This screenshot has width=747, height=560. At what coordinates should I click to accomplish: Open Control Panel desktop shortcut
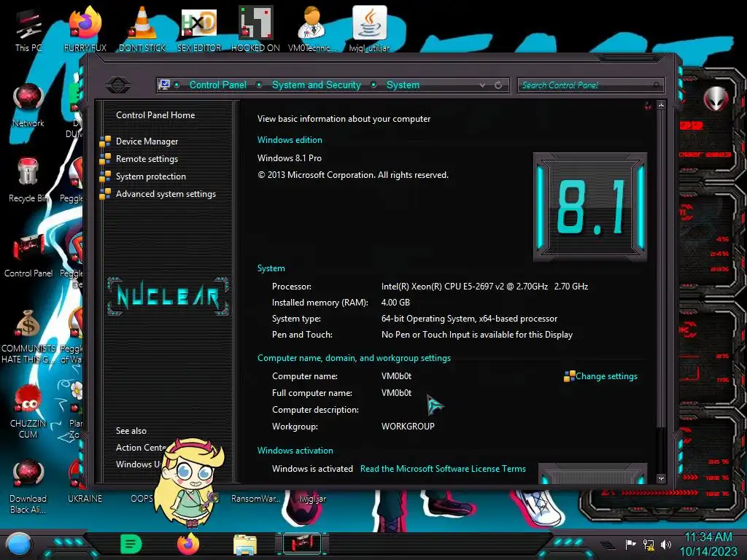click(x=28, y=254)
